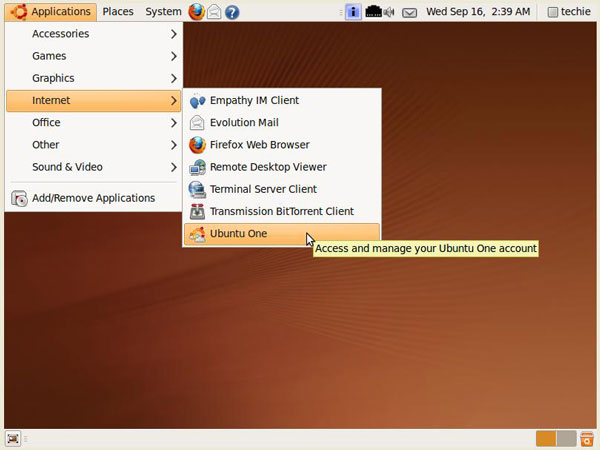Open the System menu

click(163, 12)
